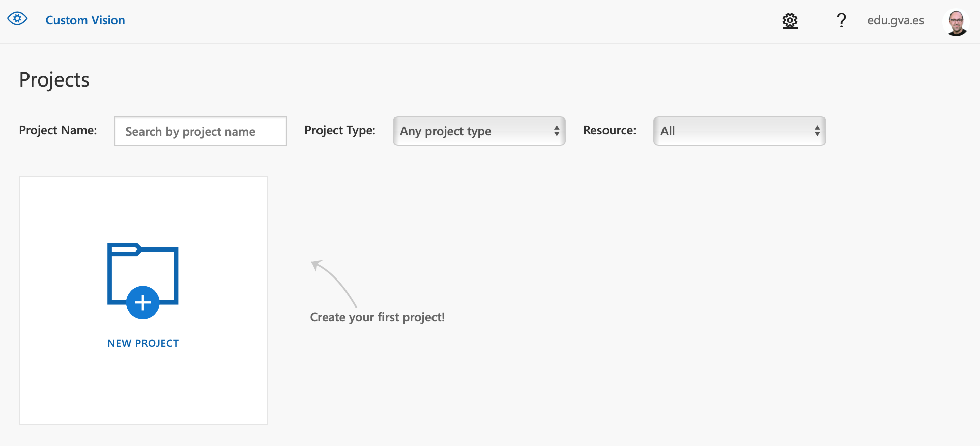Click the new project folder icon
Image resolution: width=980 pixels, height=446 pixels.
click(143, 281)
